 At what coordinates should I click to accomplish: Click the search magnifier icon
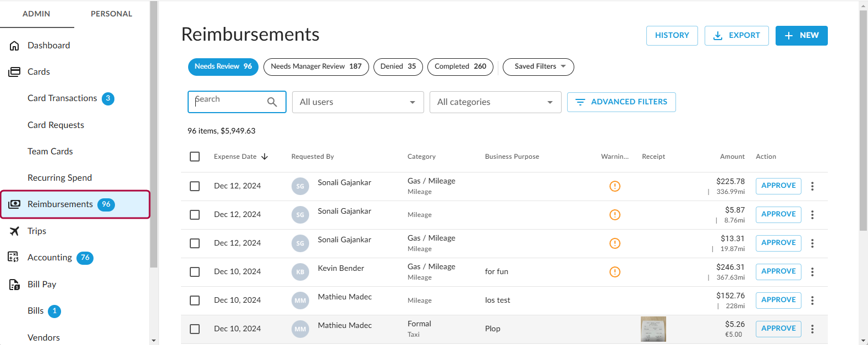pyautogui.click(x=272, y=102)
